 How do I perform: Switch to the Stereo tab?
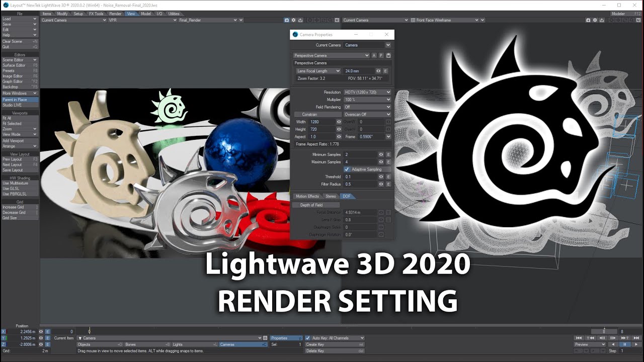coord(331,196)
